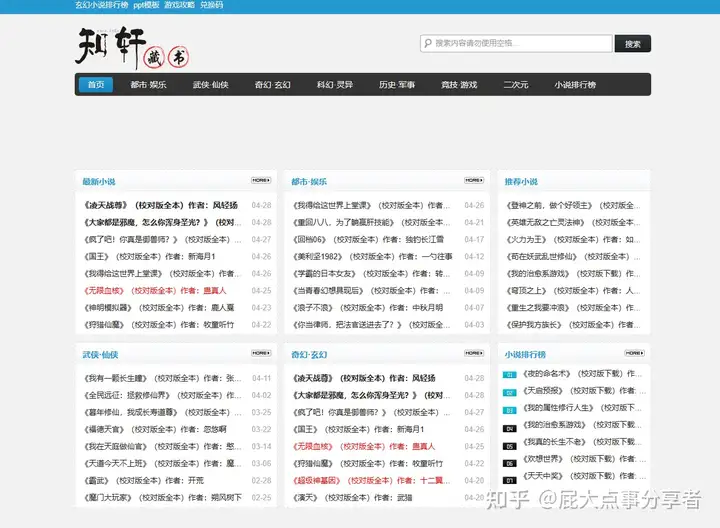Open 《魔门大玩家》 entry

click(x=163, y=497)
